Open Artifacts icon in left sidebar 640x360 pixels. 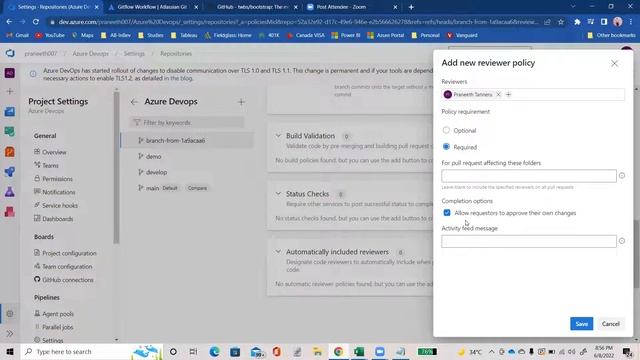click(10, 211)
